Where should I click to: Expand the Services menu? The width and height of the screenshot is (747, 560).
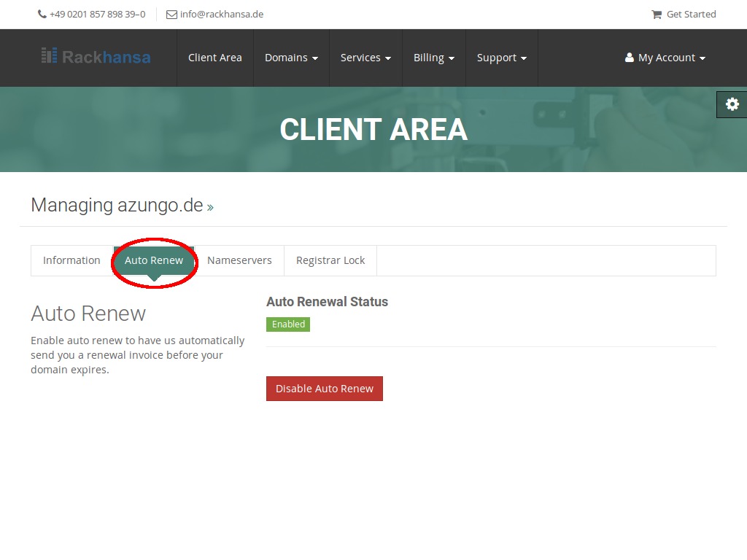point(365,58)
